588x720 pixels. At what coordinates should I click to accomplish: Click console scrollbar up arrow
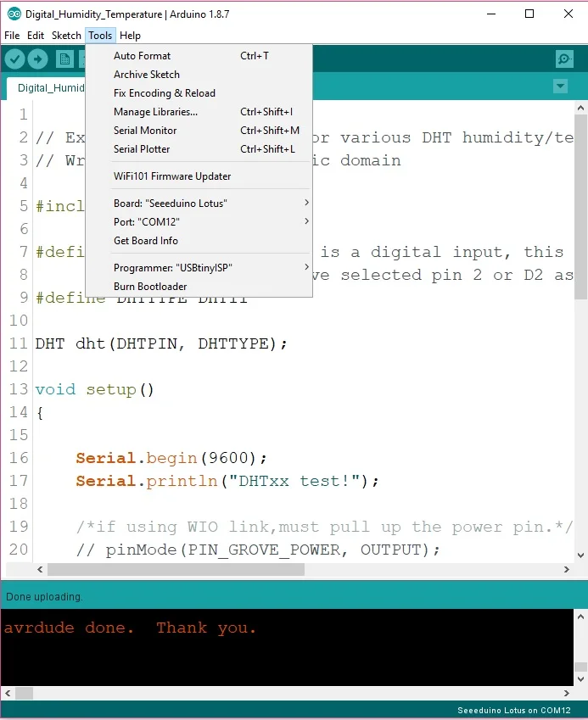580,617
